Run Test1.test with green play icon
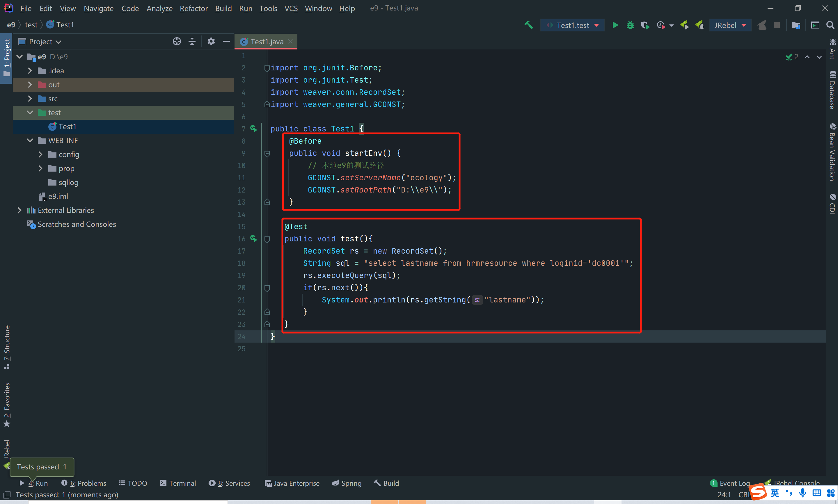Screen dimensions: 838x504 click(x=615, y=25)
